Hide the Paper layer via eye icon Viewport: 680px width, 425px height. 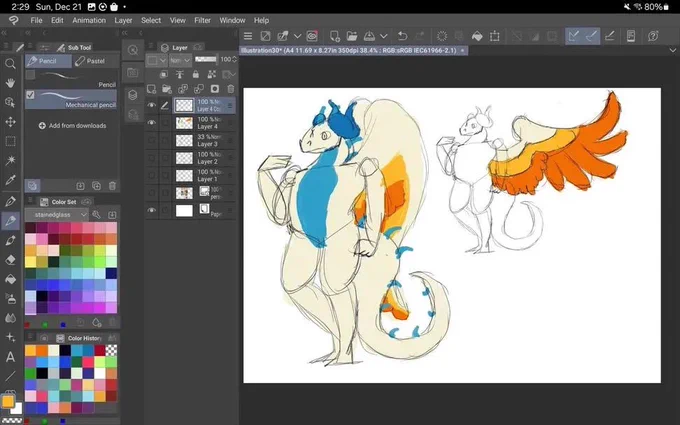pyautogui.click(x=151, y=210)
